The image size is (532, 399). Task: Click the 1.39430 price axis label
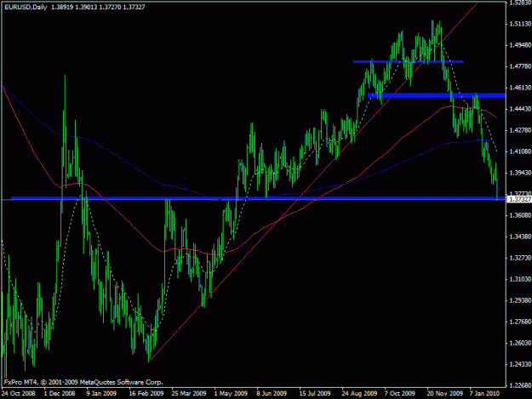pyautogui.click(x=520, y=173)
